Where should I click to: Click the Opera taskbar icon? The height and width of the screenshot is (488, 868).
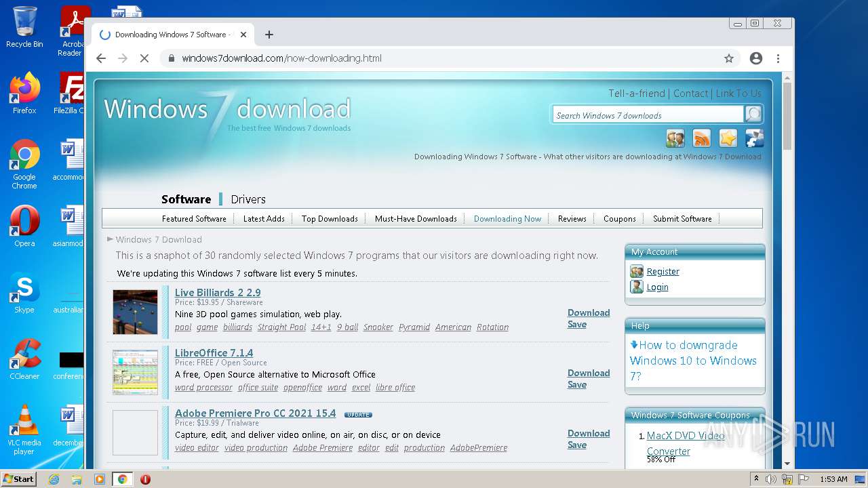145,479
